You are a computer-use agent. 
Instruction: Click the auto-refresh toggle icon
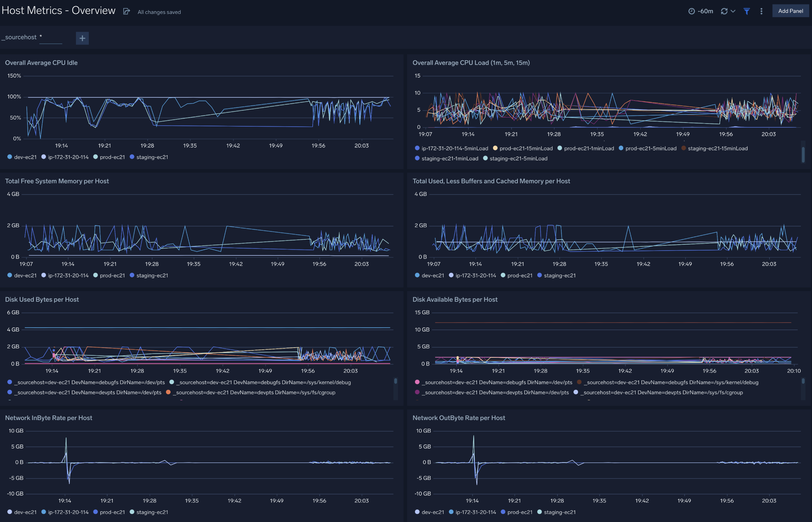coord(724,10)
